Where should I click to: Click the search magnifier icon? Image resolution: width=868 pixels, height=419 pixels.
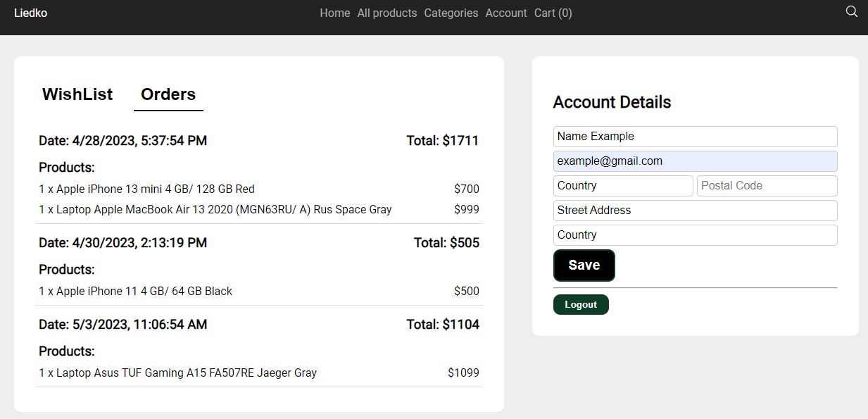tap(851, 11)
